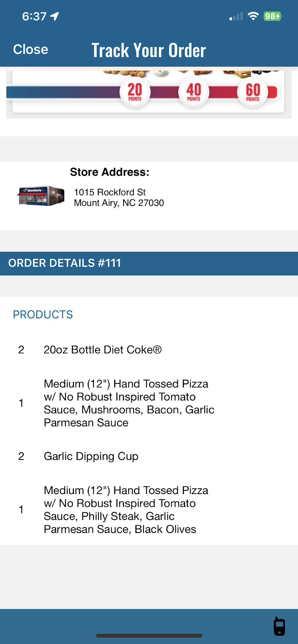Tap the Wi-Fi status icon
Image resolution: width=298 pixels, height=644 pixels.
tap(253, 16)
